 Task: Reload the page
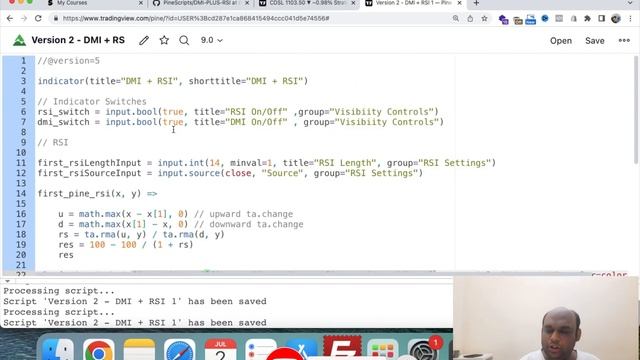[x=38, y=18]
